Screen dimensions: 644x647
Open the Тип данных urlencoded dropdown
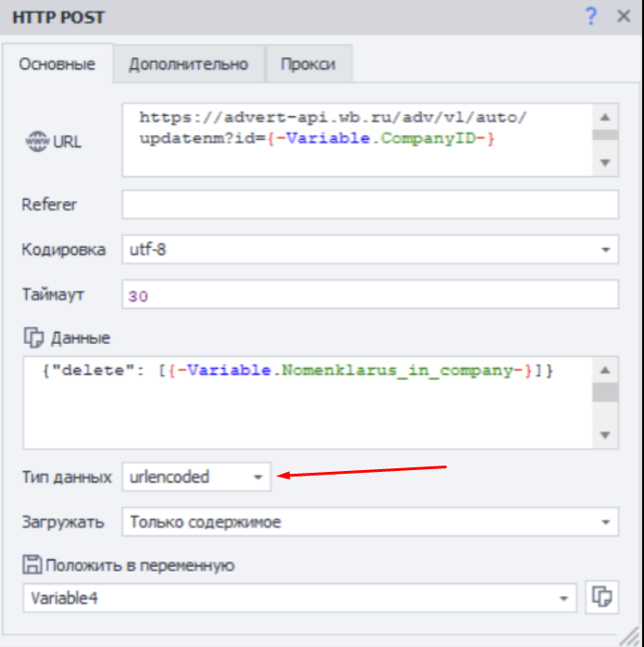(x=259, y=476)
